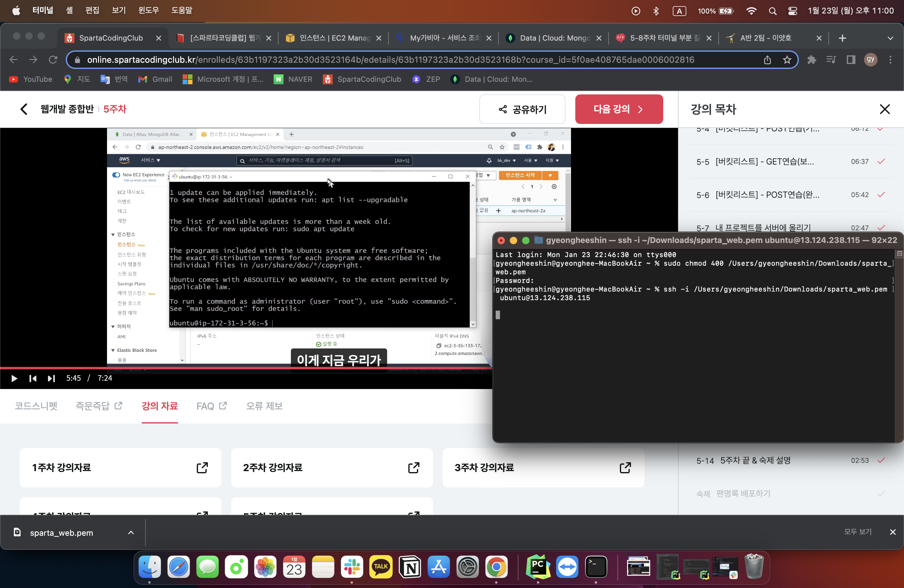Close the SpartaCodingClub browser tab
This screenshot has width=904, height=588.
click(x=159, y=38)
